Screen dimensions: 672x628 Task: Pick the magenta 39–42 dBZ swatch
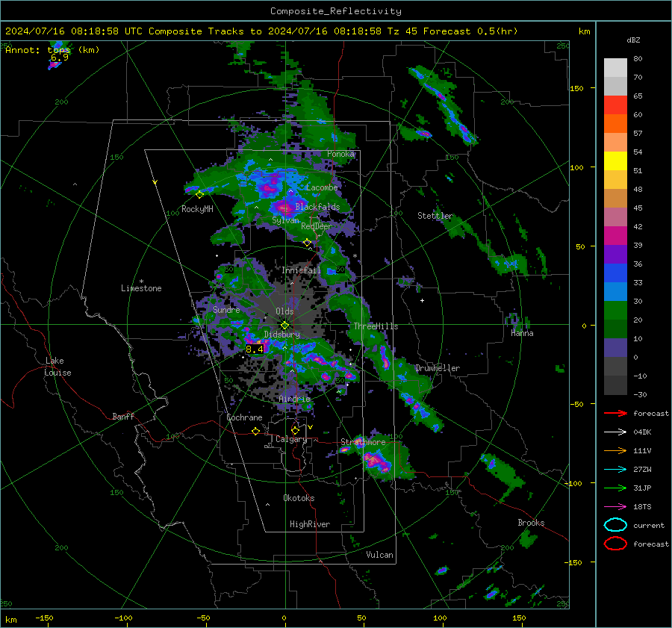click(615, 236)
